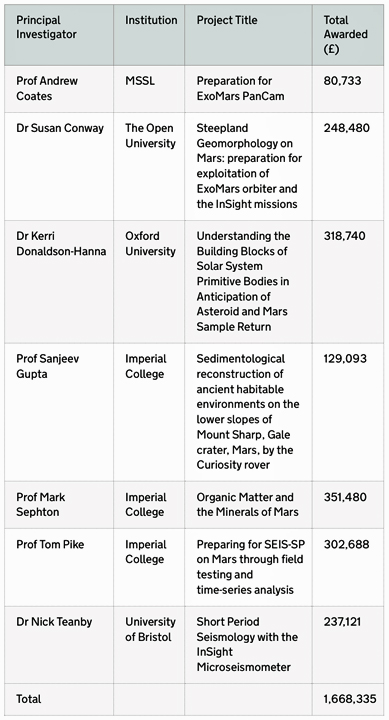Click Prof Sanjeev Gupta name
This screenshot has height=720, width=389.
tap(47, 366)
